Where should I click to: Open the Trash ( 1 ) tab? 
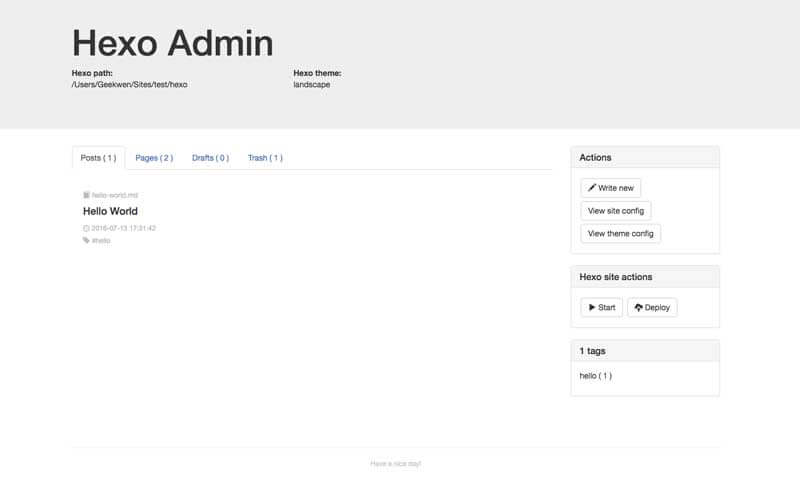pos(265,158)
